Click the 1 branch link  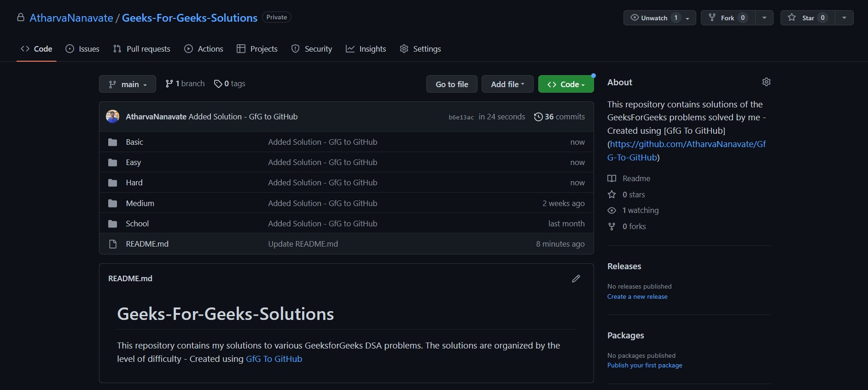(185, 83)
